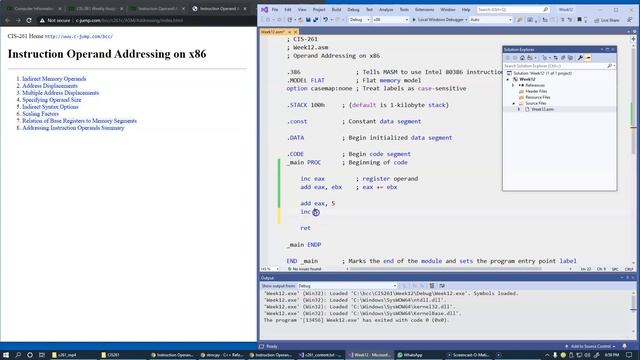Collapse Week12 project node
Screen dimensions: 640x360
click(x=508, y=79)
